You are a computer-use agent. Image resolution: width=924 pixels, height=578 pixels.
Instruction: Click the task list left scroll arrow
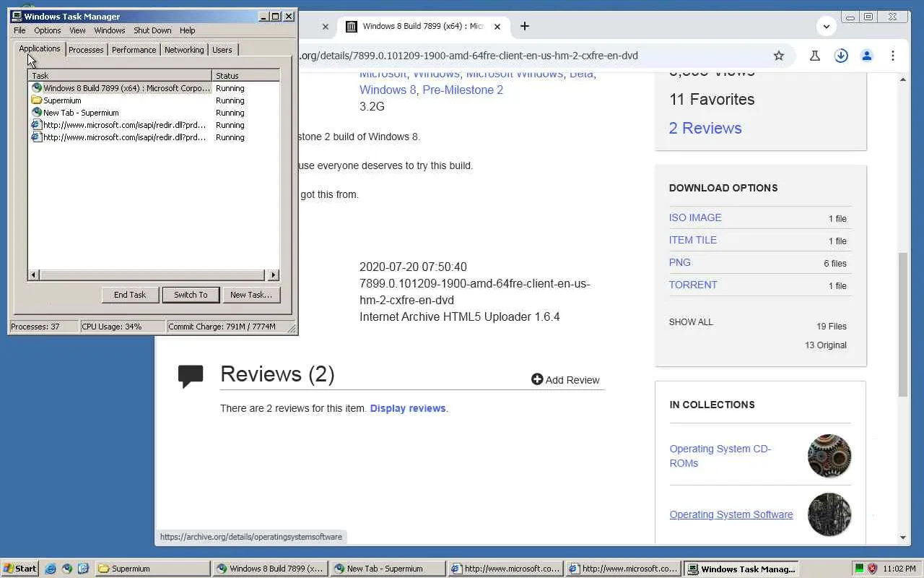tap(34, 275)
